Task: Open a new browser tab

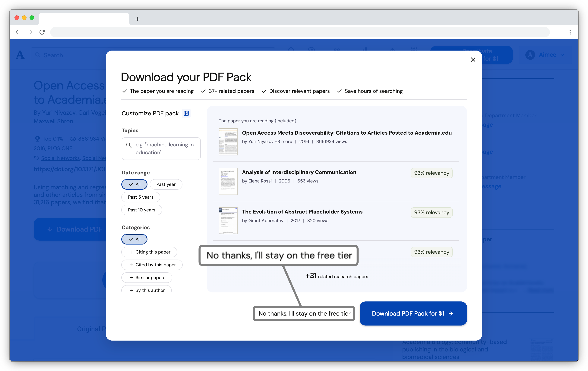Action: click(x=138, y=19)
